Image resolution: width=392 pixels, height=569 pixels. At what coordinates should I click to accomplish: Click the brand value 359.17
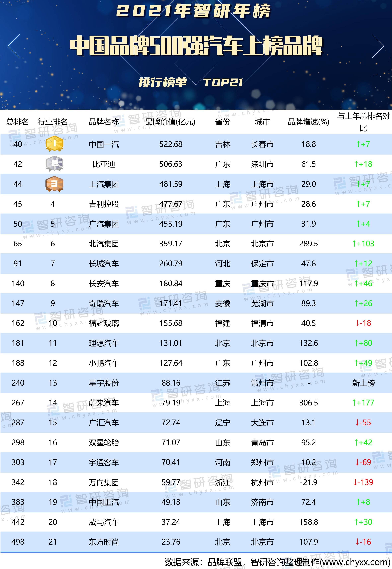coord(171,244)
